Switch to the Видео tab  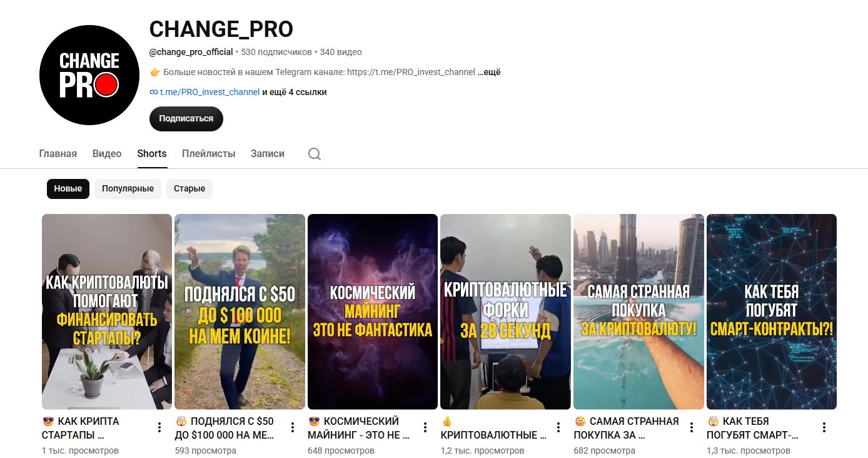(107, 154)
